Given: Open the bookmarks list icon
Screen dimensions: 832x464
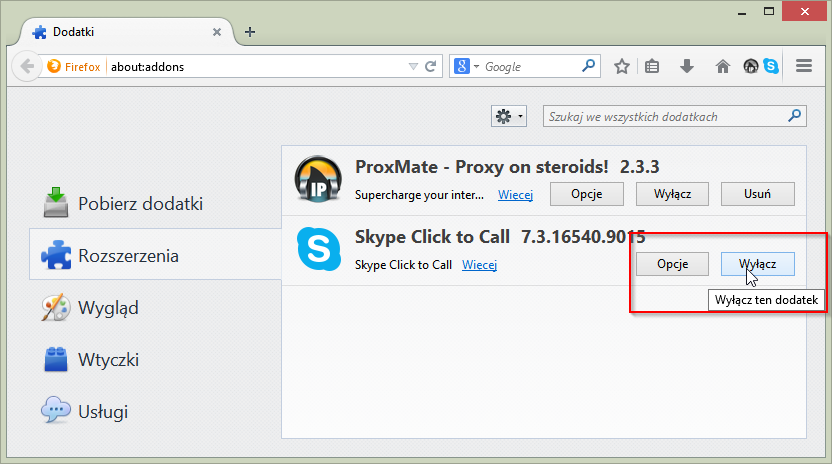Looking at the screenshot, I should click(x=652, y=67).
